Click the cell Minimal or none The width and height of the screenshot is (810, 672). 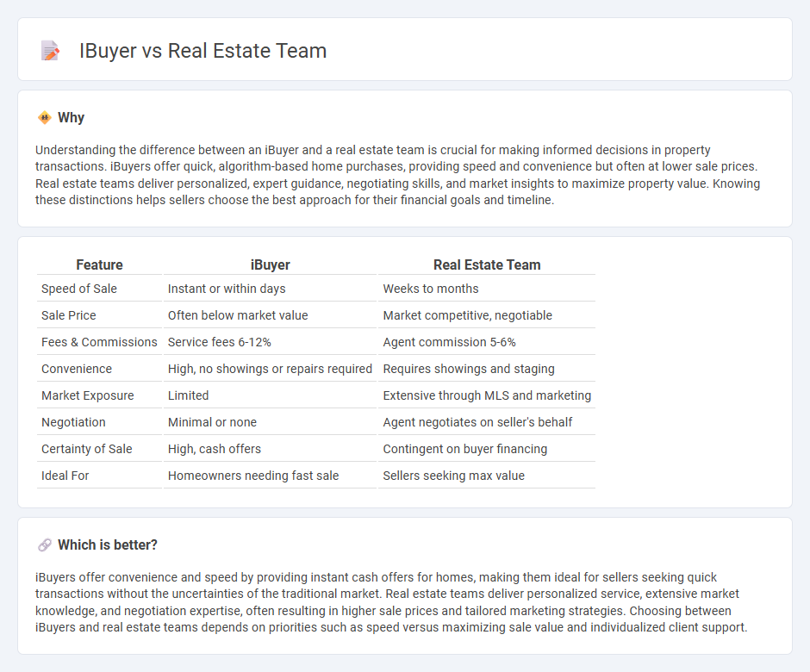(212, 422)
